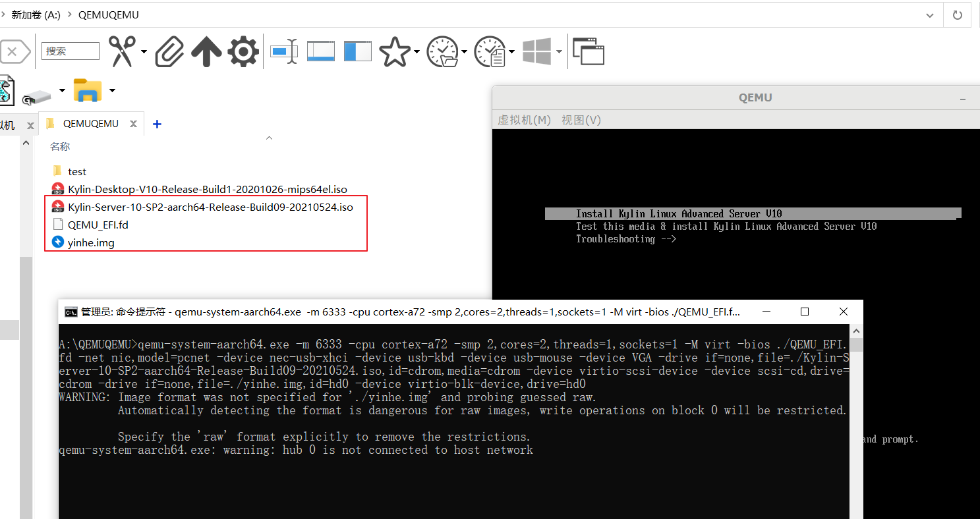Click the command prompt window icon

[x=71, y=312]
